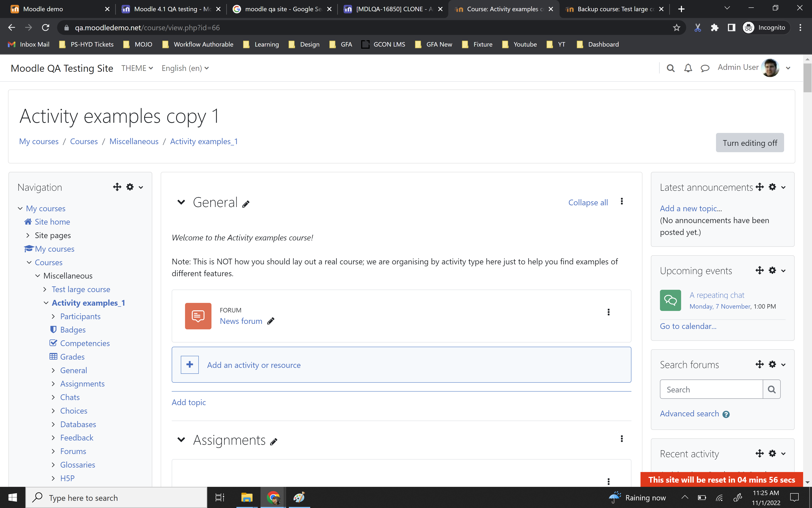Open the messaging speech bubble icon

tap(705, 68)
